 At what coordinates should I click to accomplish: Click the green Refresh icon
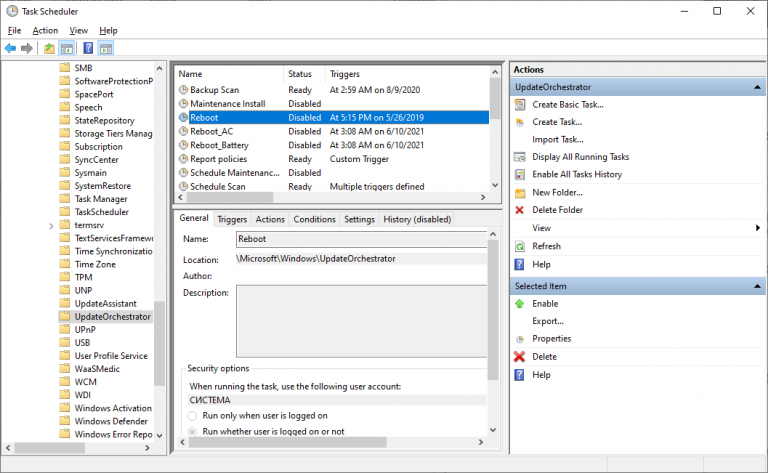point(519,246)
